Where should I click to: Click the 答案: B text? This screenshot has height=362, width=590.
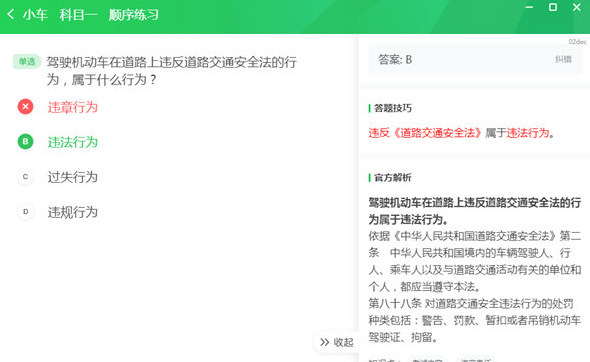coord(395,59)
